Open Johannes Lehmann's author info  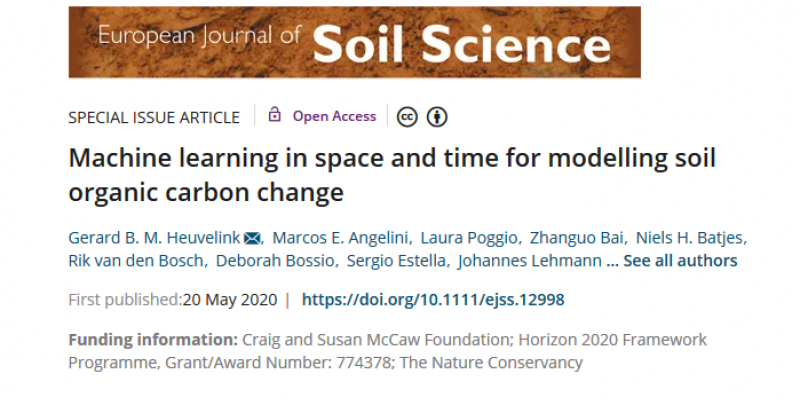point(523,261)
